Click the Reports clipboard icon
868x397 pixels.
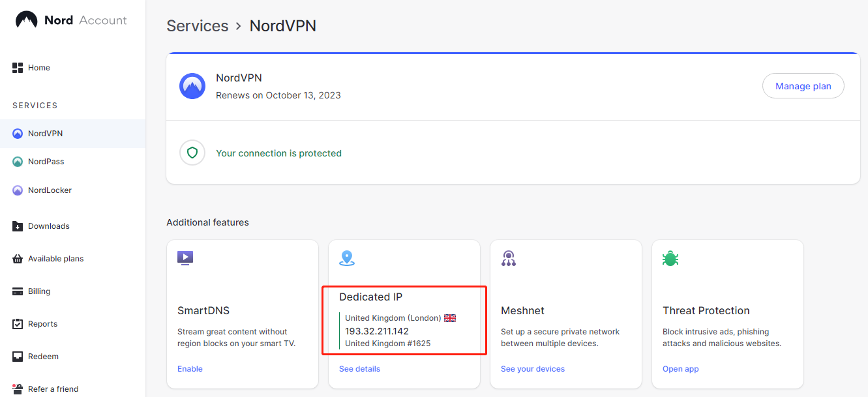pos(18,324)
